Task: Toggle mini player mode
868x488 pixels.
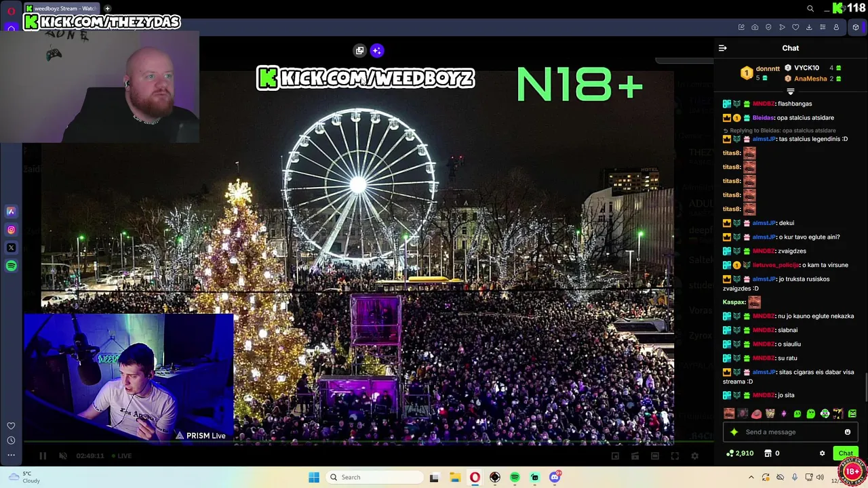Action: click(635, 456)
